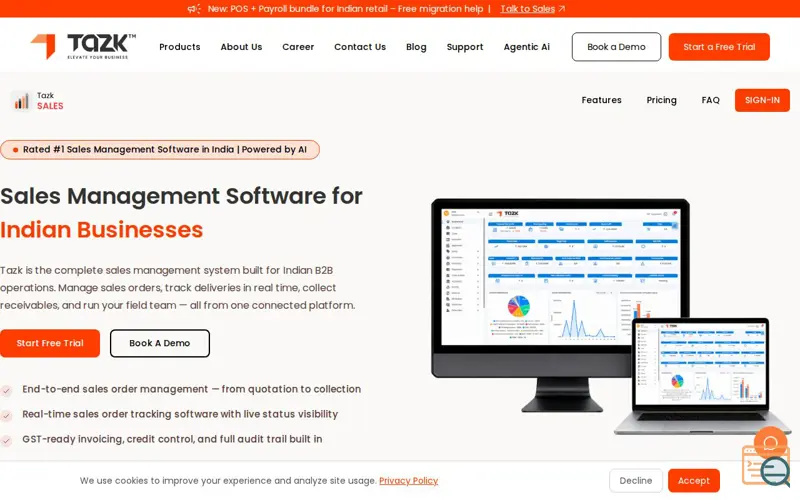Click the SIGN-IN button

[x=762, y=100]
